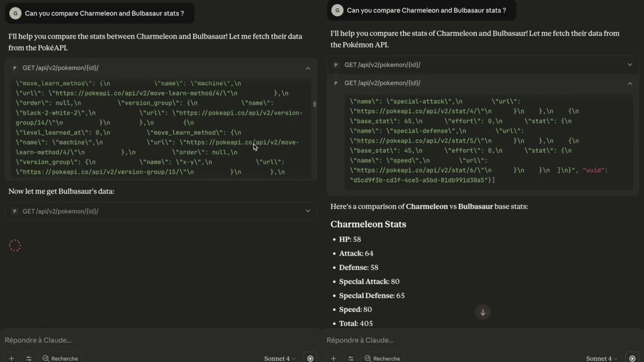This screenshot has height=362, width=644.
Task: Open the tools settings sliders icon in right chat
Action: [351, 358]
